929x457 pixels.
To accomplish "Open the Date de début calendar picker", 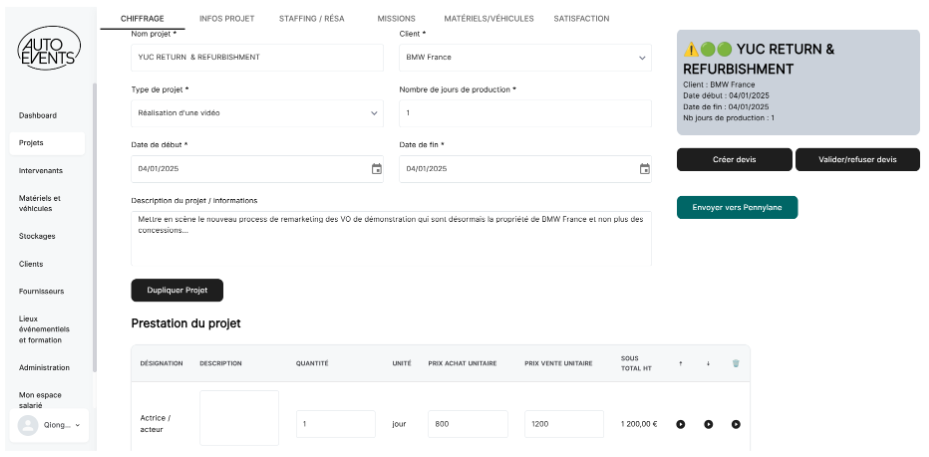I will click(376, 169).
